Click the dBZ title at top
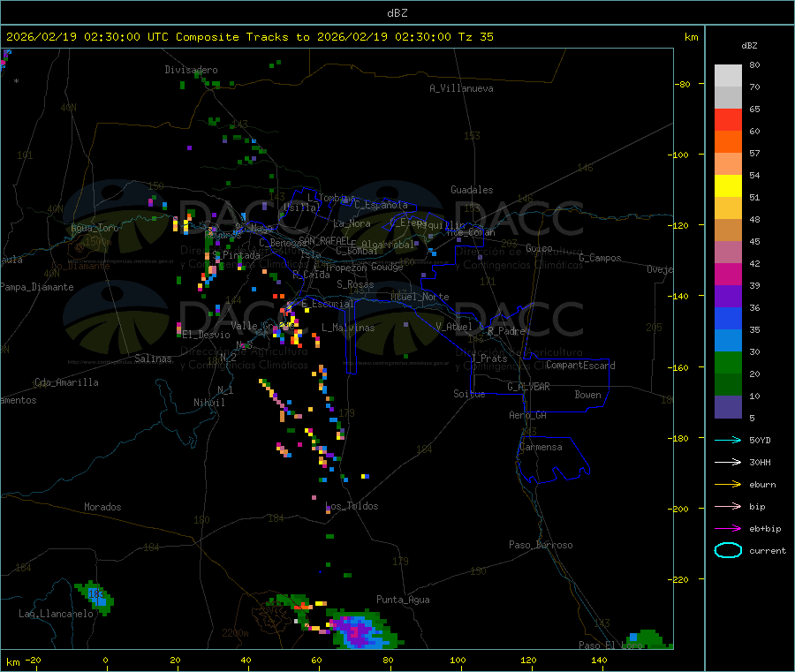Screen dimensions: 795x672 click(x=397, y=13)
